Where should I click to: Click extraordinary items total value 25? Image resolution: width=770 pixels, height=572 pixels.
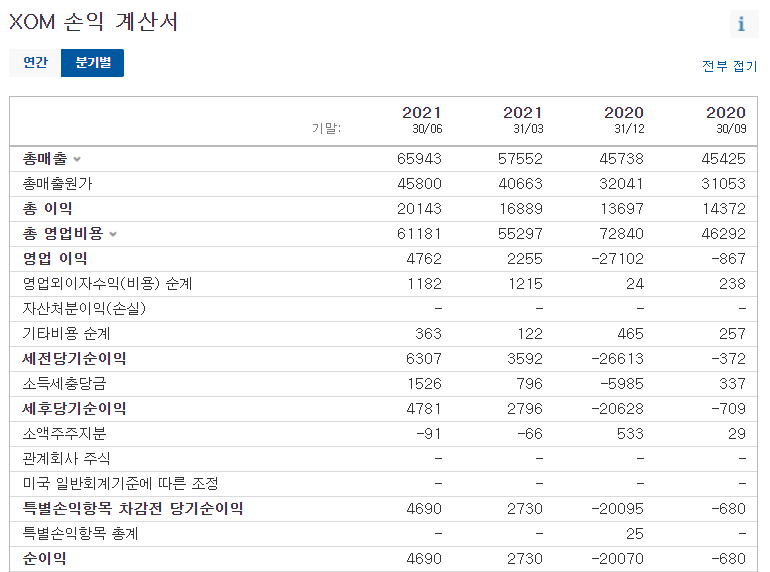point(635,534)
